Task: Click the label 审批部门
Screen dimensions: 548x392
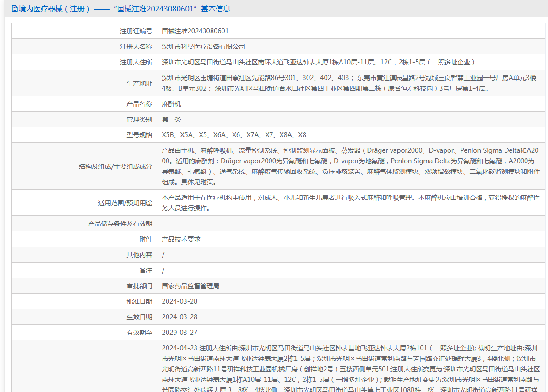Action: [x=140, y=286]
